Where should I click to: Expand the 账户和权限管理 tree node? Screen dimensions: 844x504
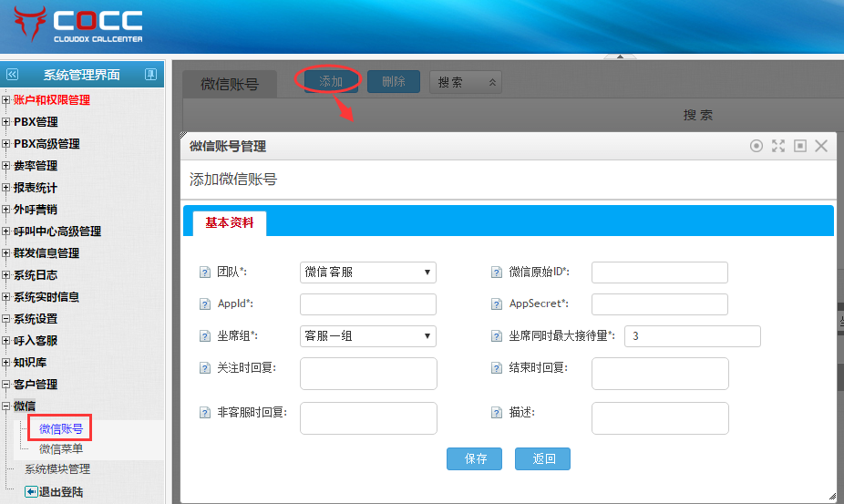pyautogui.click(x=6, y=100)
